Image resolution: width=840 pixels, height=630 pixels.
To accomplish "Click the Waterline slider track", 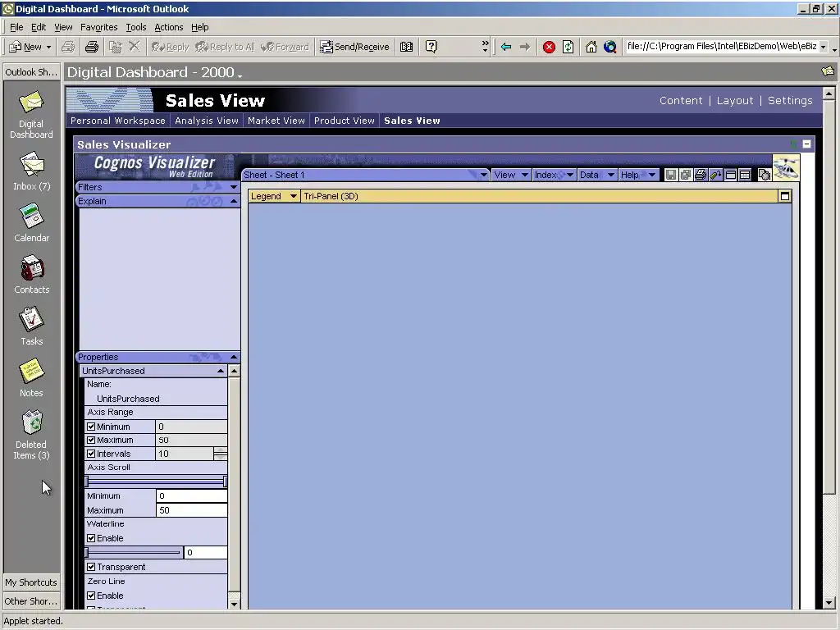I will (x=134, y=552).
